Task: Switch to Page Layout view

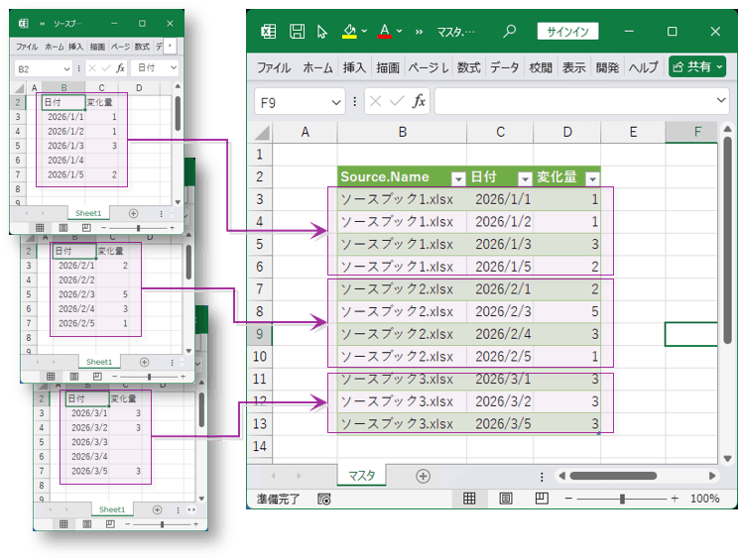Action: coord(506,499)
